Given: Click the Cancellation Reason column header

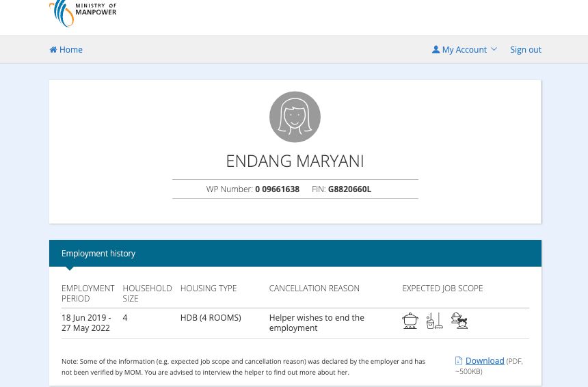Looking at the screenshot, I should tap(314, 289).
